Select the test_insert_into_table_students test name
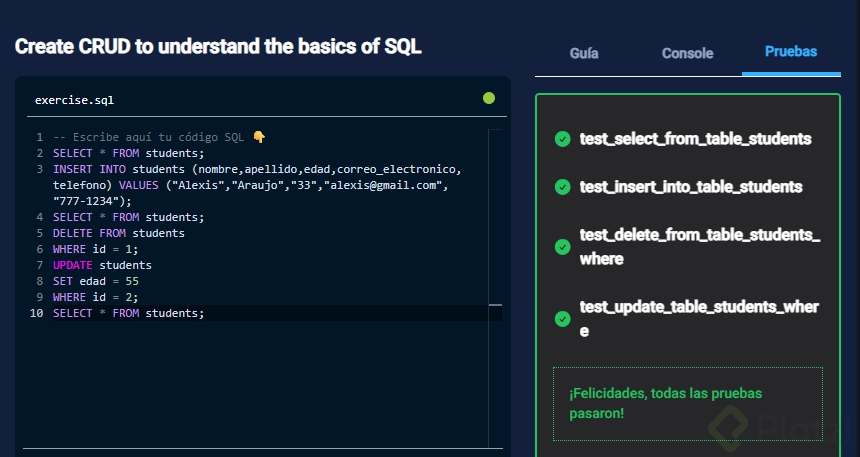Image resolution: width=860 pixels, height=457 pixels. pos(691,187)
